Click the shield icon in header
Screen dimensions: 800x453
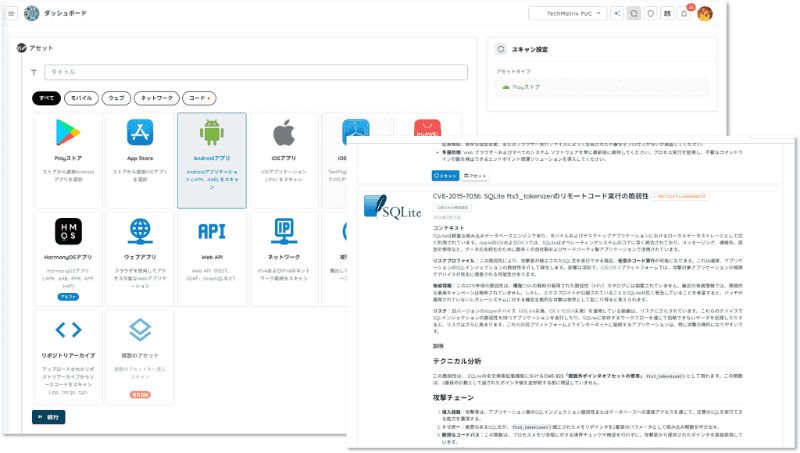[x=651, y=14]
